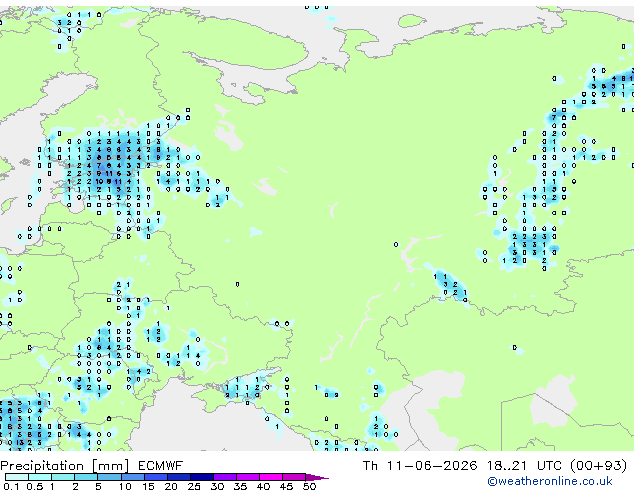This screenshot has height=490, width=634.
Task: Select the 30–35 mm purple legend box
Action: 224,477
